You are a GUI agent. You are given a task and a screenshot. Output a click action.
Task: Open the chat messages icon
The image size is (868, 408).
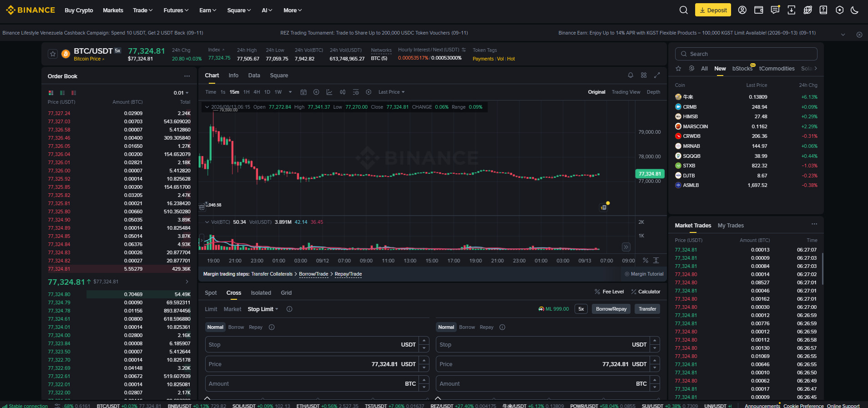(x=775, y=10)
